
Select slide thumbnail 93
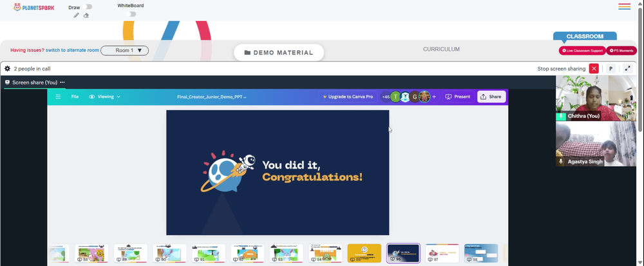click(x=287, y=253)
